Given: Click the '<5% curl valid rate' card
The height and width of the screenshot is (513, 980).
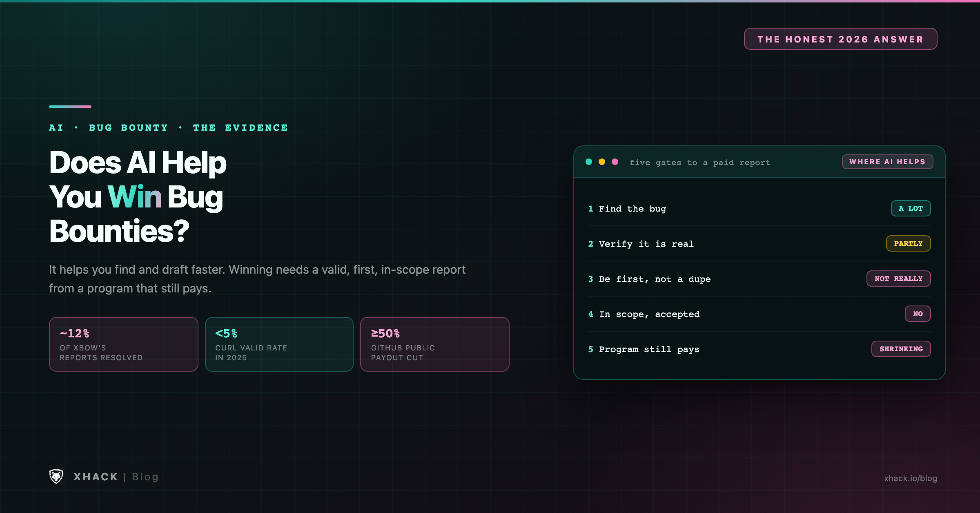Looking at the screenshot, I should (x=279, y=344).
